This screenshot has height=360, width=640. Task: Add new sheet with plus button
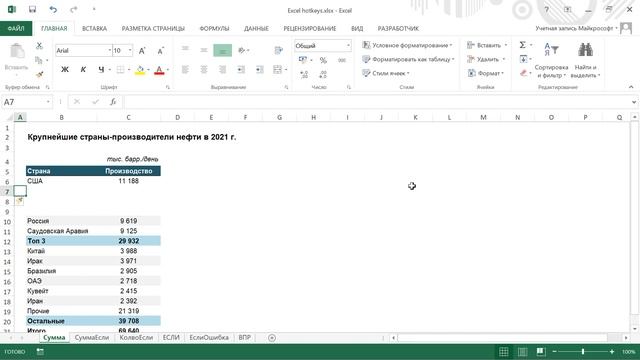(x=272, y=338)
